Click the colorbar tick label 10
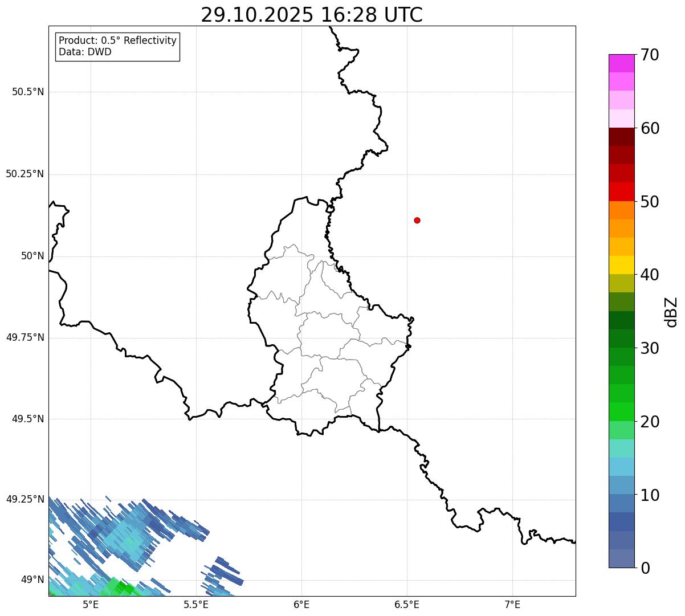Viewport: 685px width, 616px height. pyautogui.click(x=650, y=495)
